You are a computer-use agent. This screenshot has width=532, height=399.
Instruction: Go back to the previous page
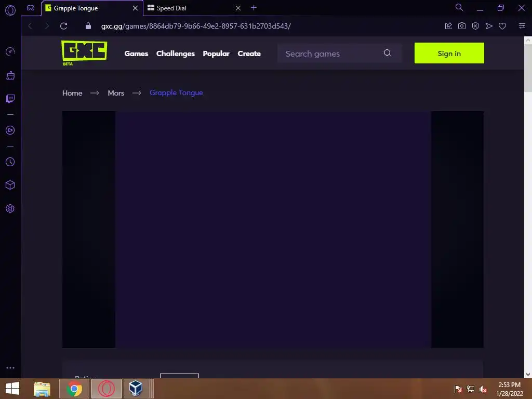[x=30, y=26]
